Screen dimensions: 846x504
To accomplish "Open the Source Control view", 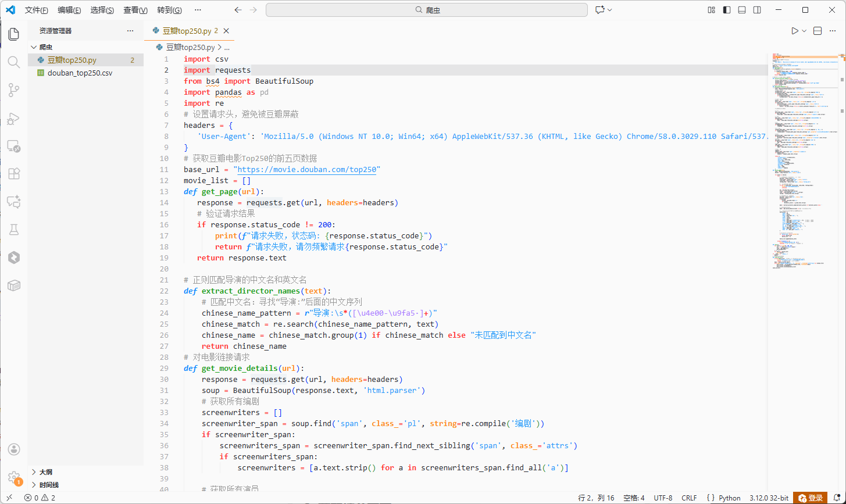I will click(13, 90).
